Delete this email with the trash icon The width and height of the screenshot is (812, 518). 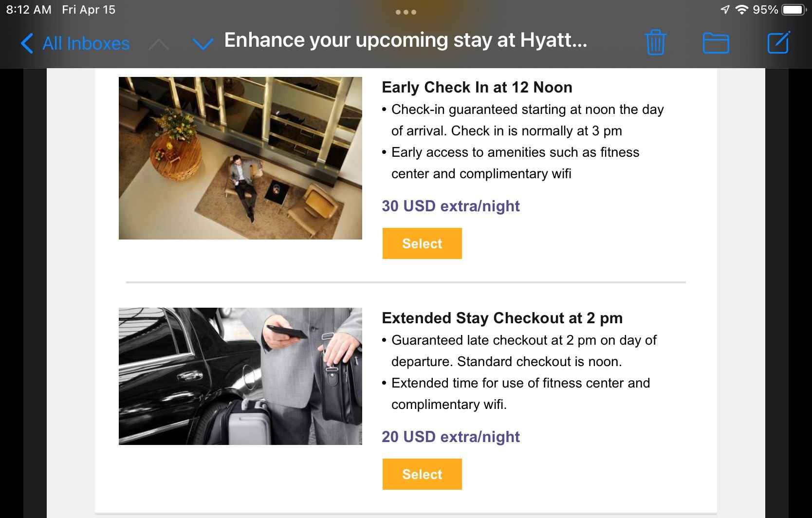[655, 42]
